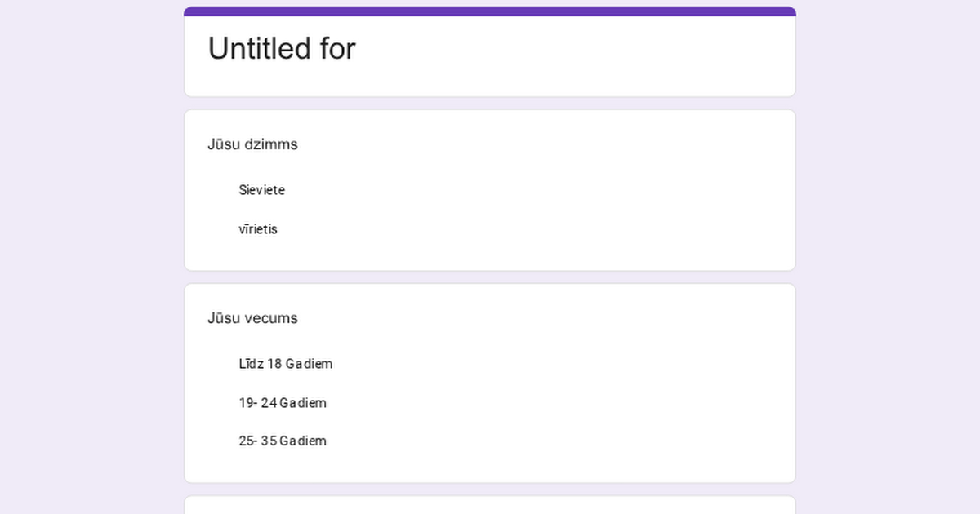This screenshot has height=514, width=980.
Task: Click the word "for" in the form title
Action: (338, 49)
